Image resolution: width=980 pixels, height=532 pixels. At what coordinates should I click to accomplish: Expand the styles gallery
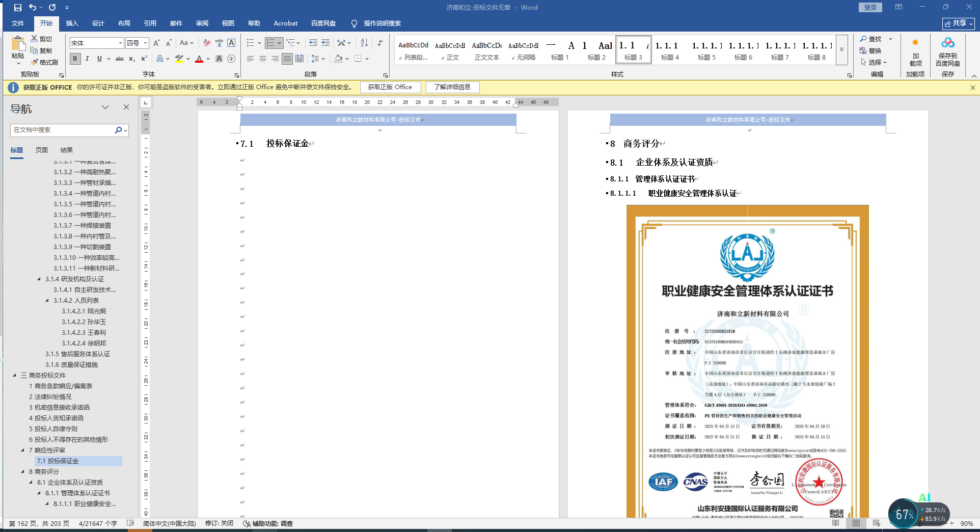(x=841, y=50)
